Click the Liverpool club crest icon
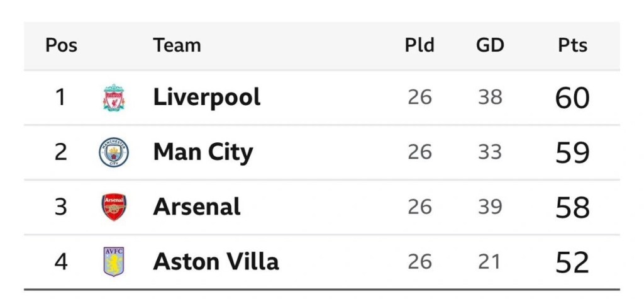This screenshot has height=299, width=644. pyautogui.click(x=114, y=98)
